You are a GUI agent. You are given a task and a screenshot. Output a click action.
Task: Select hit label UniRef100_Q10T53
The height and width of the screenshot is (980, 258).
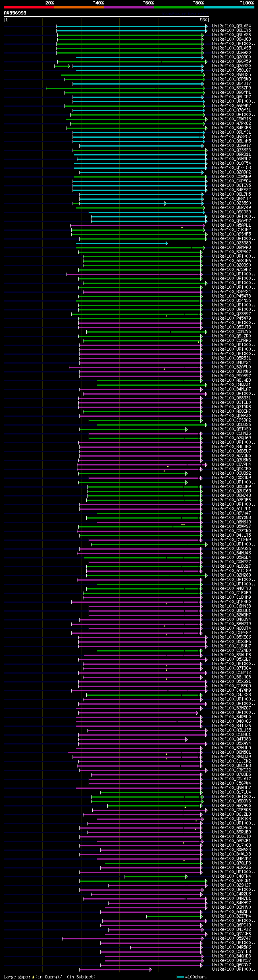click(231, 167)
